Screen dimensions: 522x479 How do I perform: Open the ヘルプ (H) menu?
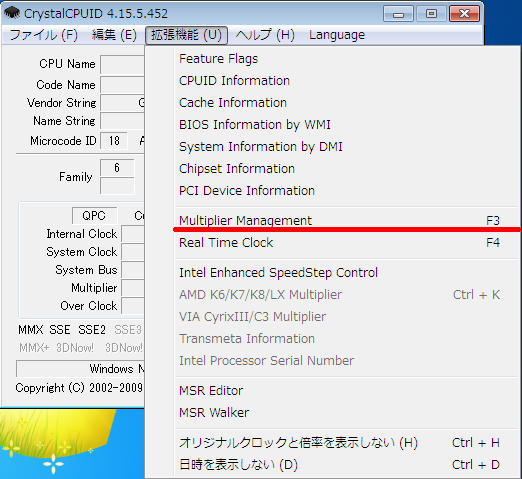click(x=265, y=35)
